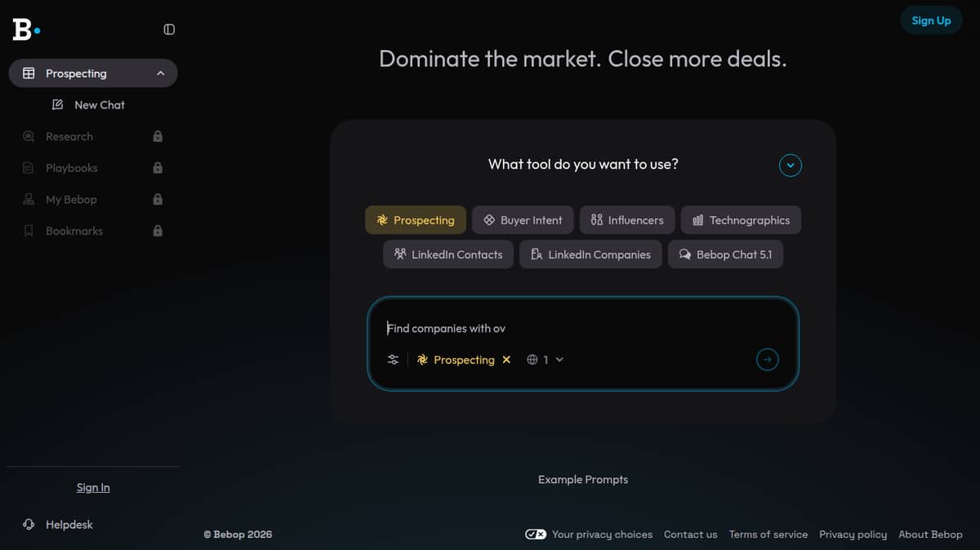Select the LinkedIn Contacts tool
Viewport: 980px width, 550px height.
point(448,255)
